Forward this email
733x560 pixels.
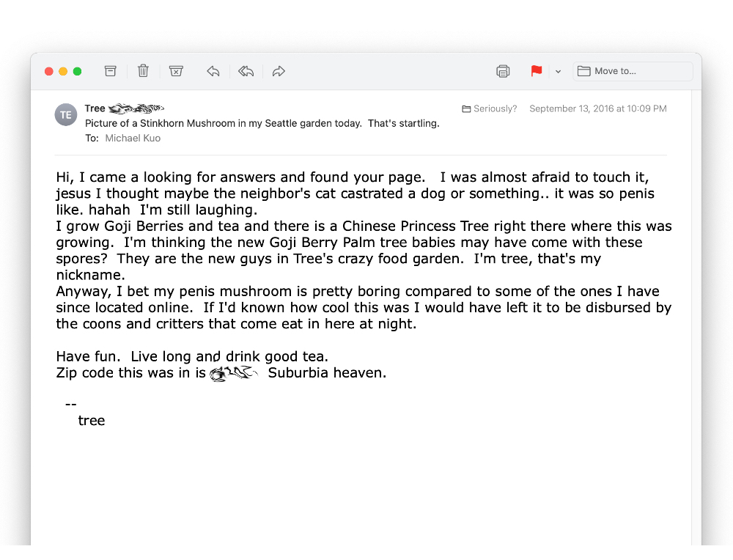[x=279, y=71]
